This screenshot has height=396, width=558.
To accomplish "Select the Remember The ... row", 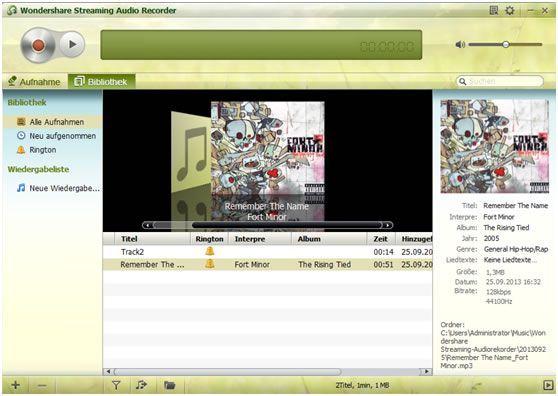I will [268, 264].
